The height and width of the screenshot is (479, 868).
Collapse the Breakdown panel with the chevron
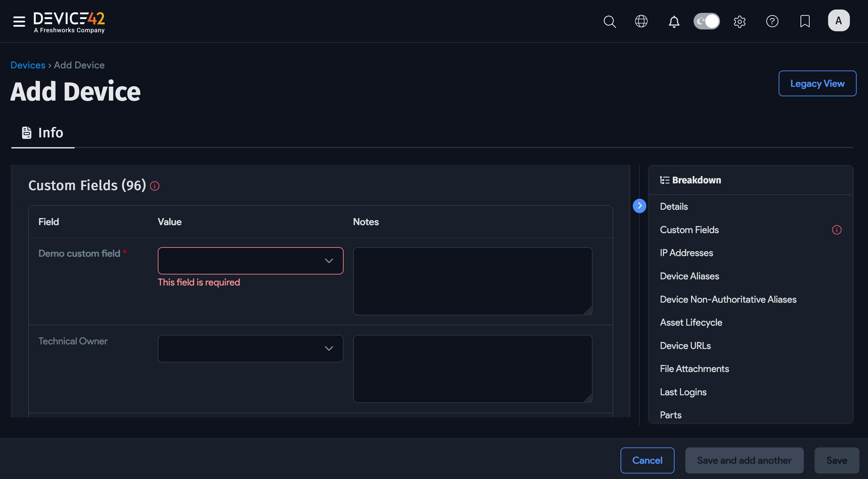(640, 205)
